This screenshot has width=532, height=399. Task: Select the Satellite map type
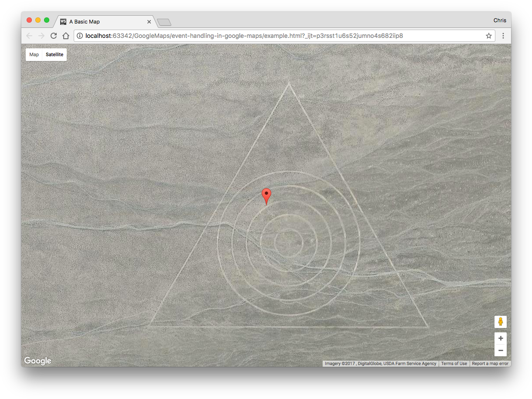pyautogui.click(x=55, y=54)
